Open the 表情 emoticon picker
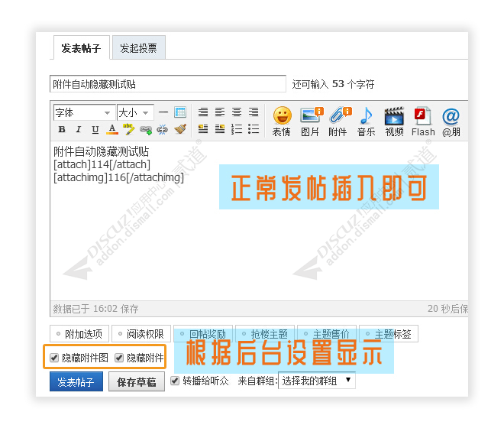504x428 pixels. click(x=282, y=122)
